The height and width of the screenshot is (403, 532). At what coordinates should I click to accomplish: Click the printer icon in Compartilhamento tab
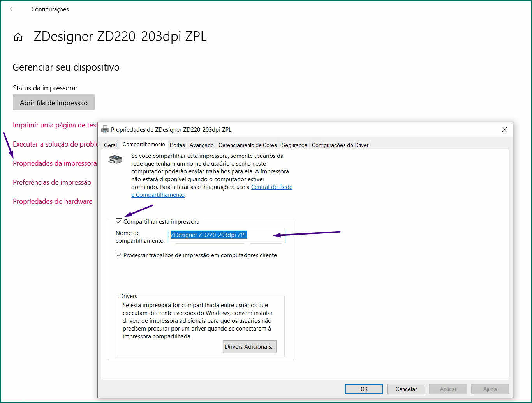pos(115,159)
